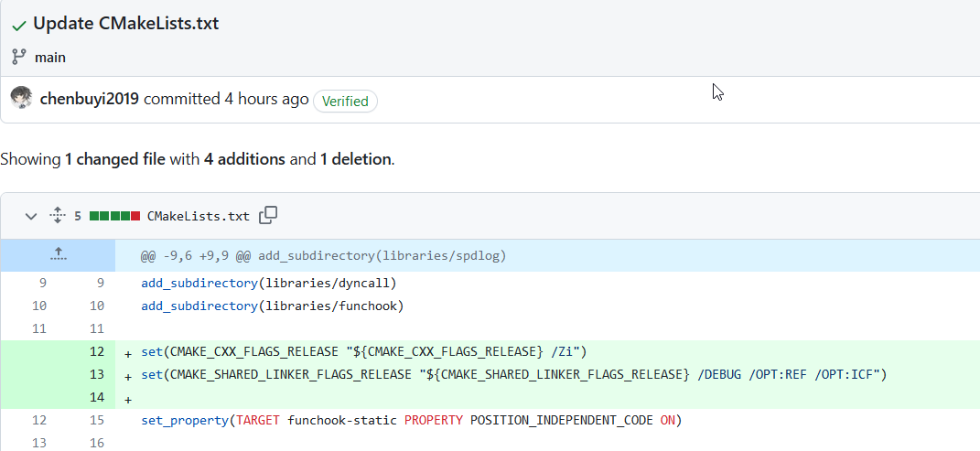Click the CMAKE_CXX_FLAGS_RELEASE set line

[364, 351]
